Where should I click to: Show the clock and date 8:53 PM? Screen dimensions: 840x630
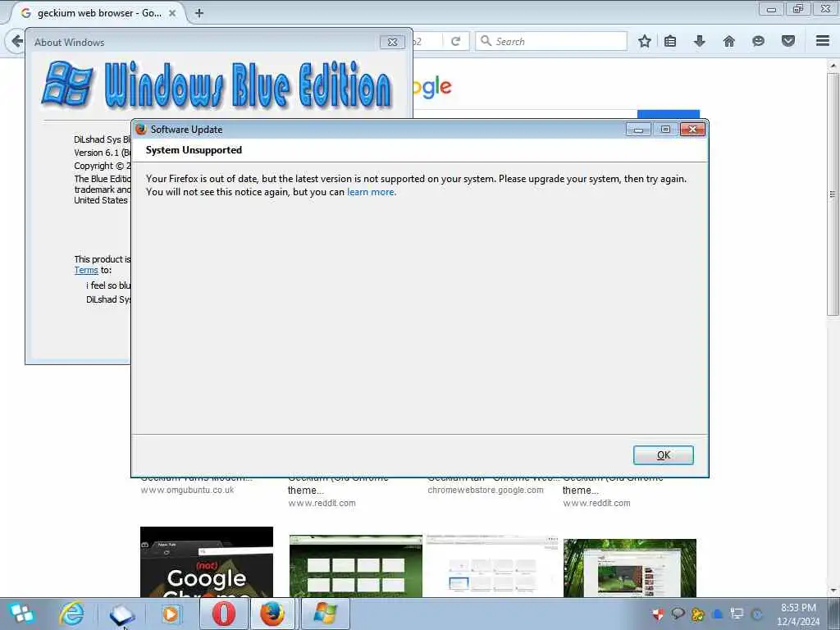click(798, 614)
